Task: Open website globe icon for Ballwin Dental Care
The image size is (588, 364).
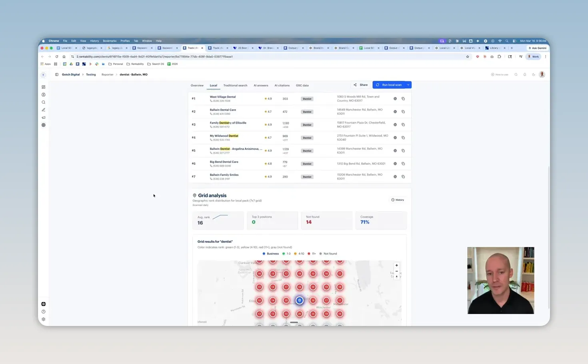Action: [x=395, y=112]
